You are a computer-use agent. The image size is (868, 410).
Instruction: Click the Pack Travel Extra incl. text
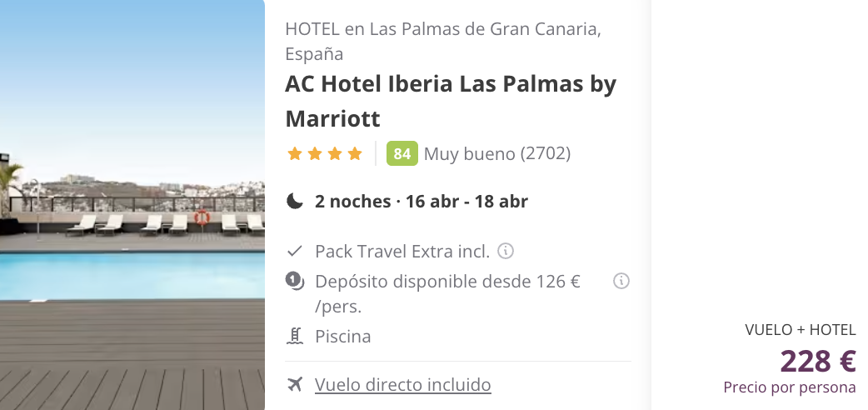point(402,252)
